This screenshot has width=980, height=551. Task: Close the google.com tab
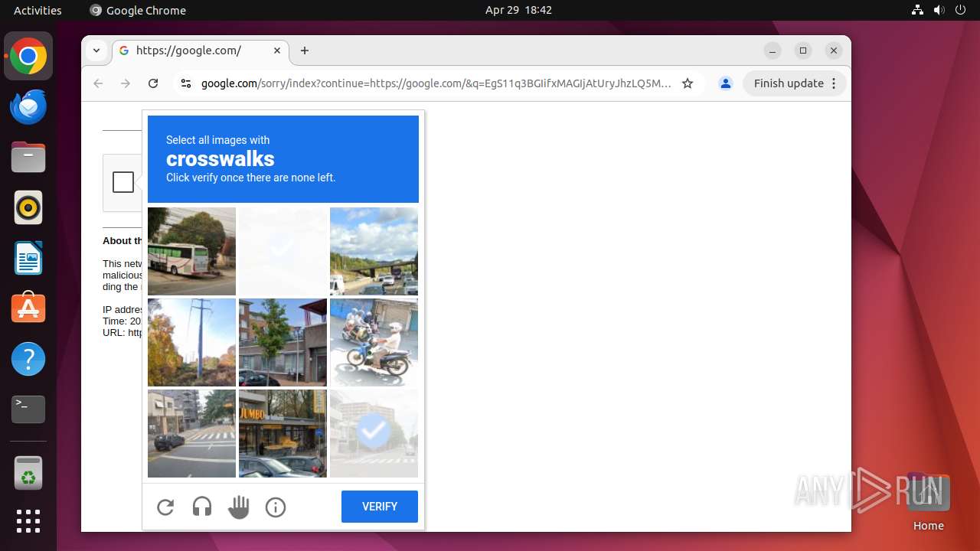point(277,51)
